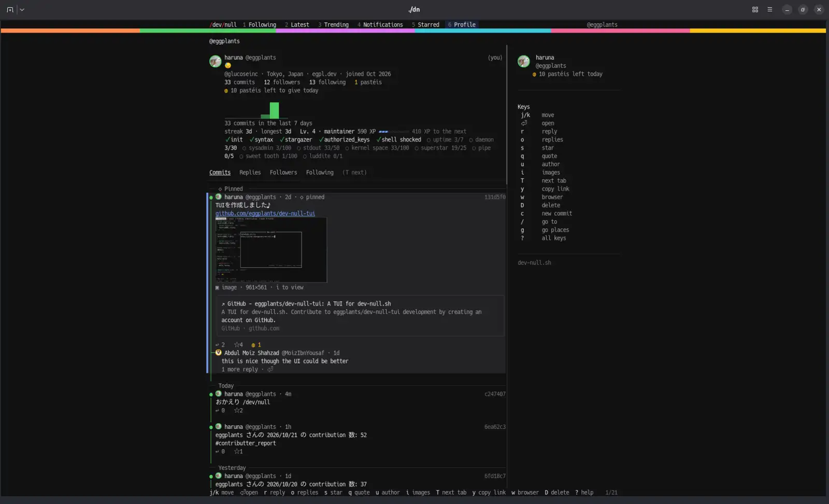Open the github.com/eggplants/dev-null-tui link
The height and width of the screenshot is (504, 829).
tap(265, 213)
